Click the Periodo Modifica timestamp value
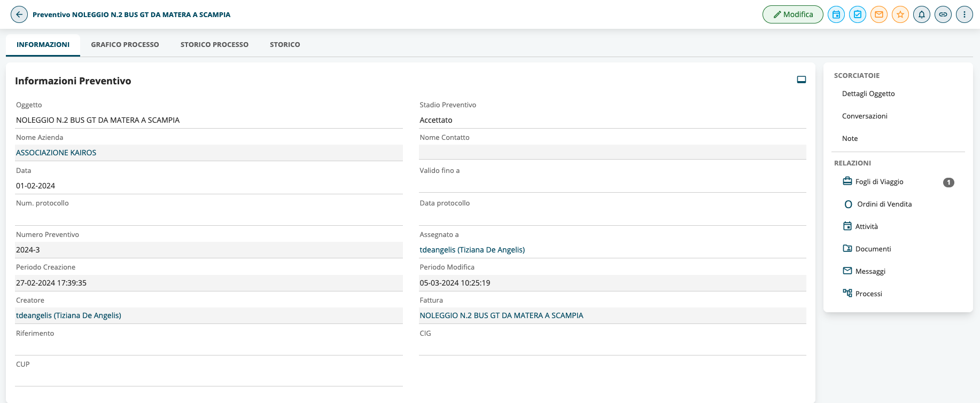Viewport: 980px width, 403px height. (455, 283)
